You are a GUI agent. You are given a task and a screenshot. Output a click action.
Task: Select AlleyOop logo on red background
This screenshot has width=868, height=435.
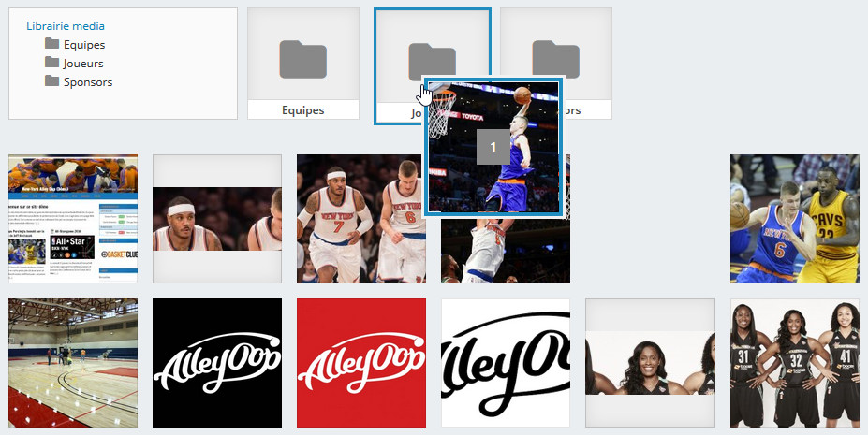pos(361,363)
